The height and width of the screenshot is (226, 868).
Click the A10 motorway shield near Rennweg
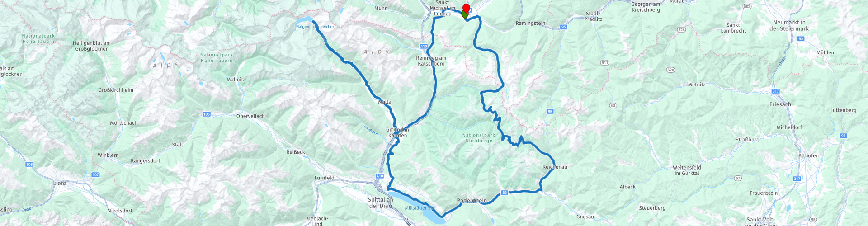point(424,47)
